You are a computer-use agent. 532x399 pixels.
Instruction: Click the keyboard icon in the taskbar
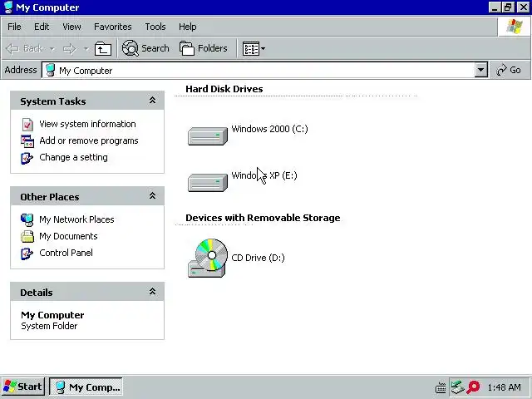point(441,387)
